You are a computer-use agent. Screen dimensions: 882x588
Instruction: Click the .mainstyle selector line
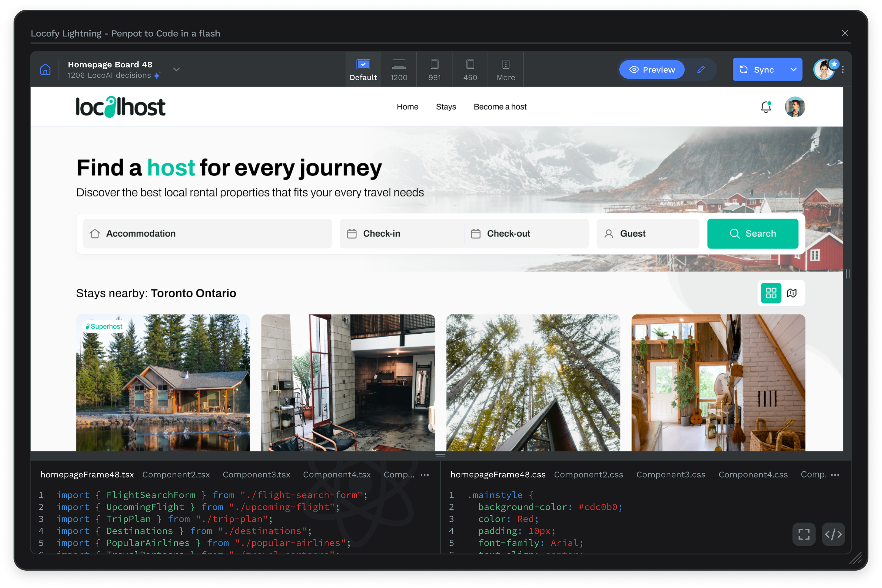500,495
